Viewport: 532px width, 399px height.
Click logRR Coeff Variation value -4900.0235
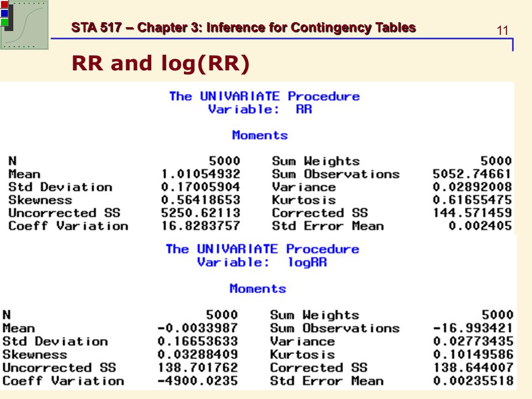point(197,381)
